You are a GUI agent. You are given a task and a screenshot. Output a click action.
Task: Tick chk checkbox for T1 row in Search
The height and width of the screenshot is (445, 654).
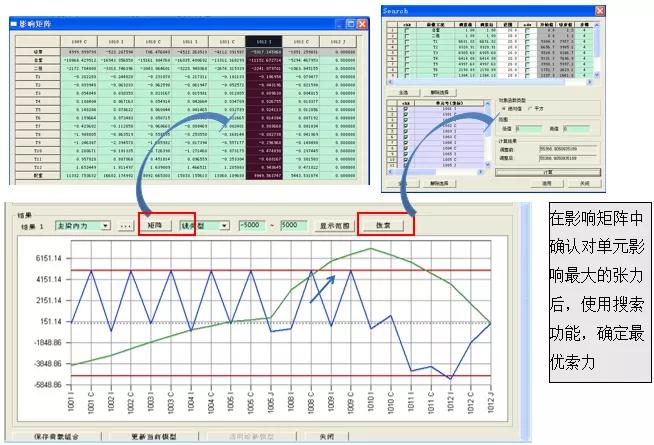coord(407,42)
